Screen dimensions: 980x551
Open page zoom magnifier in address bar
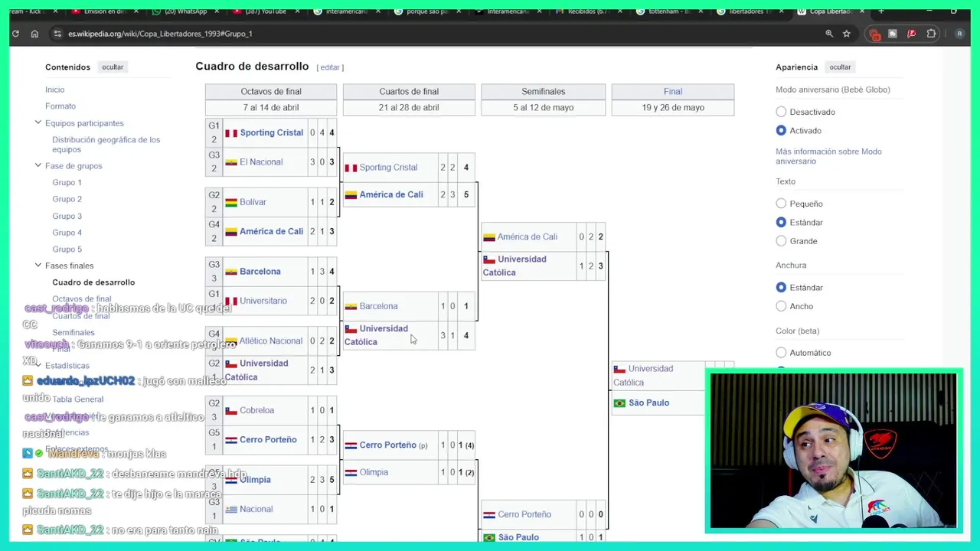coord(829,34)
